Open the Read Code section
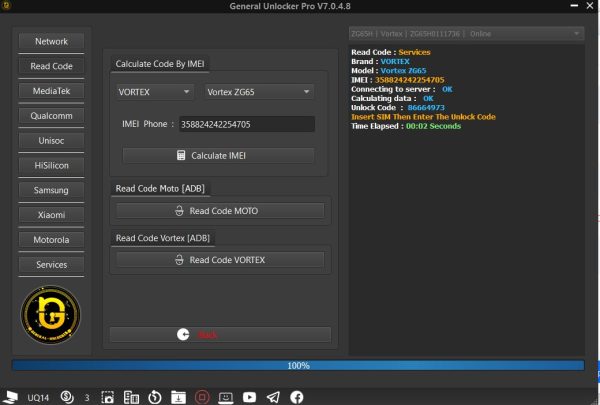 point(51,66)
